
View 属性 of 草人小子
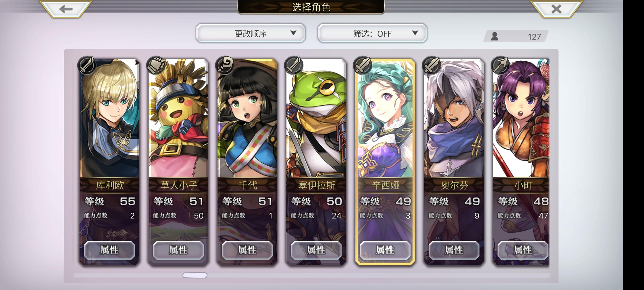178,250
